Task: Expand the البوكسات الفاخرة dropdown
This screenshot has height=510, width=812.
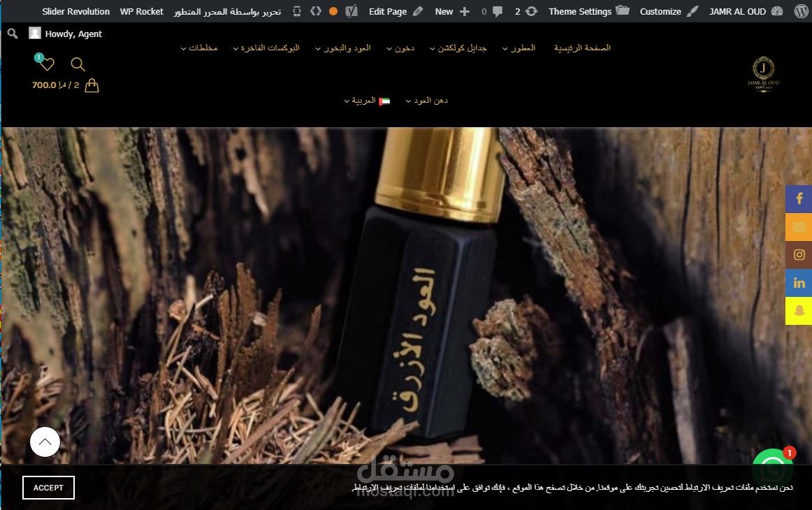Action: tap(266, 48)
